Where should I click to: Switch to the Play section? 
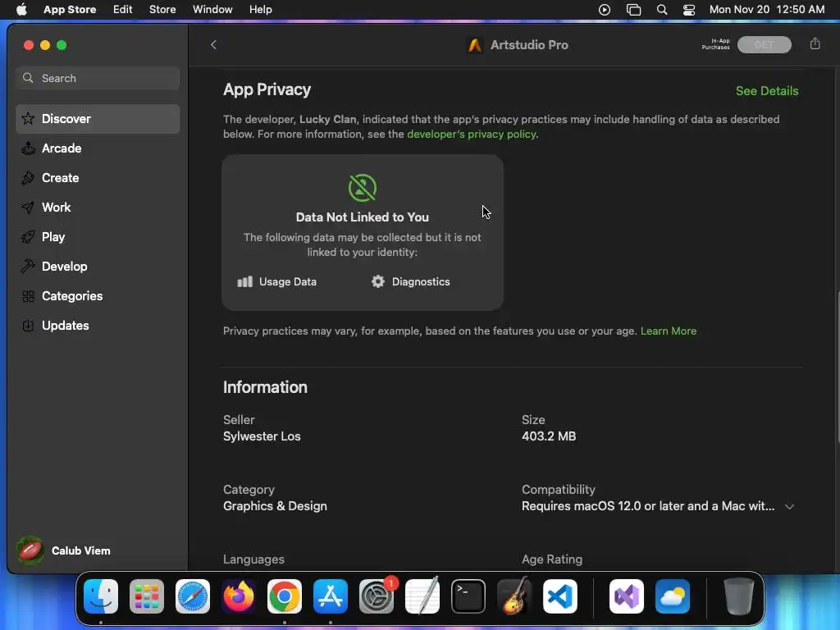pos(98,237)
